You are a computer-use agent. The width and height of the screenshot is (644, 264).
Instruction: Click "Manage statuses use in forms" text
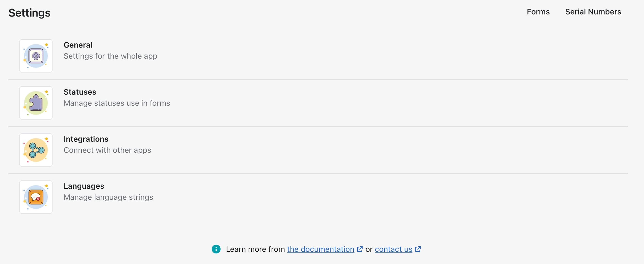coord(117,103)
